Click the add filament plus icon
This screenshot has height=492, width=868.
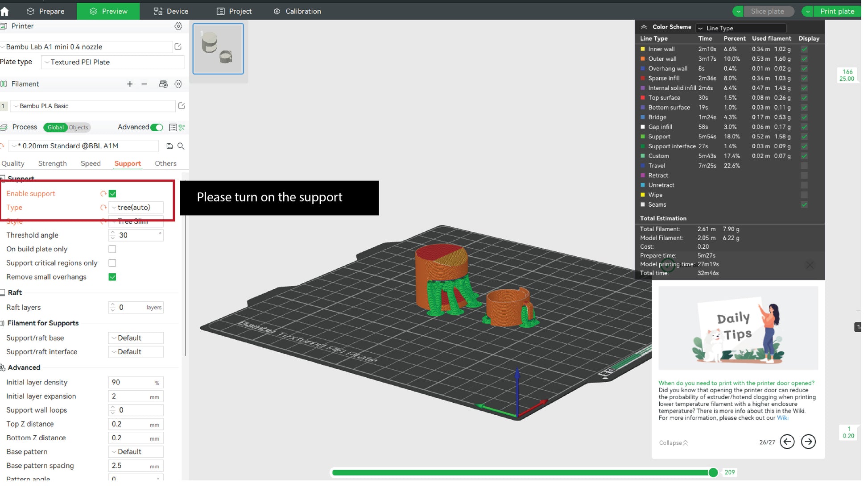pyautogui.click(x=130, y=84)
